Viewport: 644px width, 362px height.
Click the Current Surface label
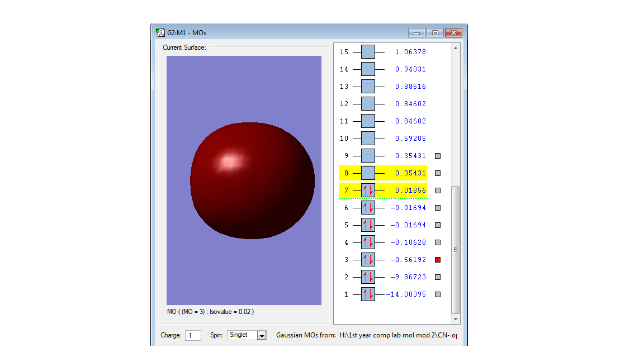(x=184, y=47)
